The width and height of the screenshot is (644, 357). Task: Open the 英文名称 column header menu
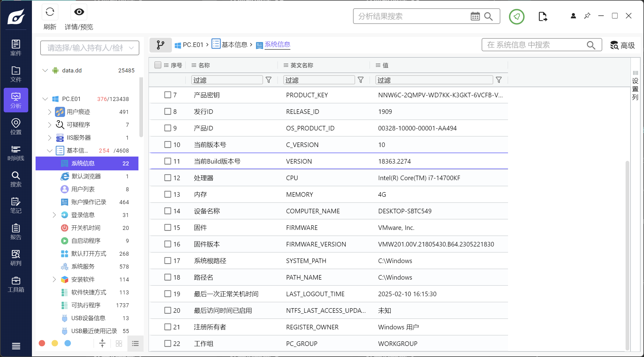pyautogui.click(x=286, y=65)
